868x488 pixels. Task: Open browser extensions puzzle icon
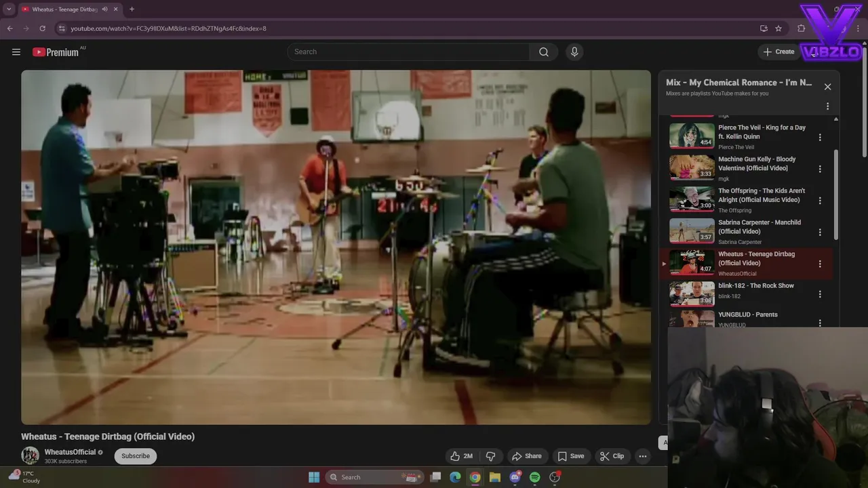click(802, 28)
